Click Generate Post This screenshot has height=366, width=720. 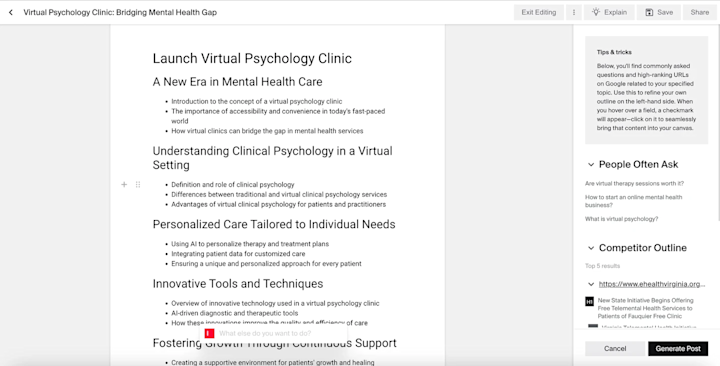(678, 349)
